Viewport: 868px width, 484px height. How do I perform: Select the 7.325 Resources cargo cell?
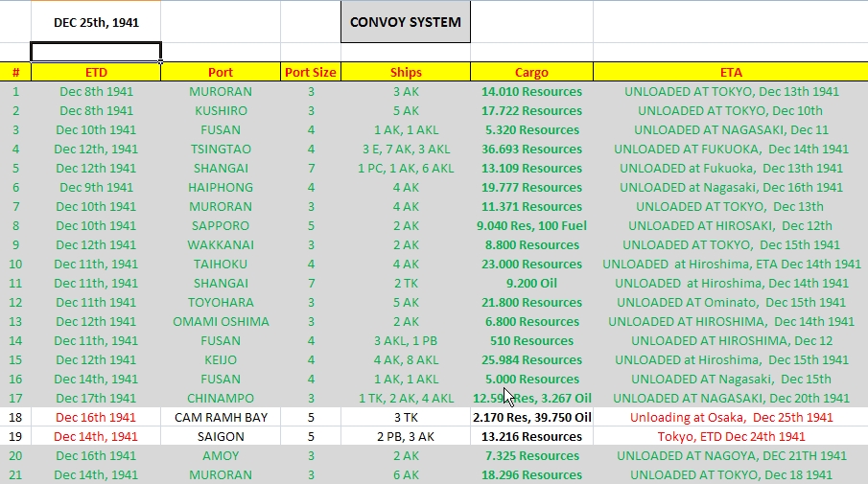(531, 455)
